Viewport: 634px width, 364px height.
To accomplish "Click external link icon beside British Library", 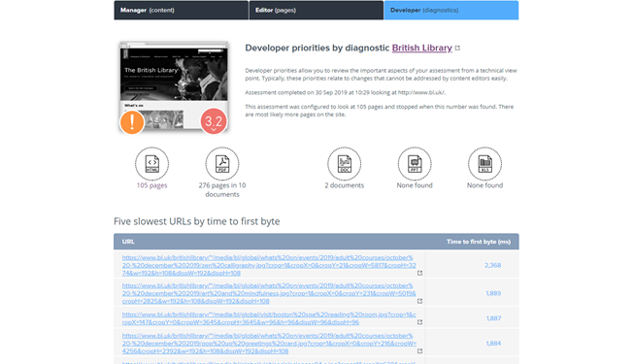I will (457, 48).
